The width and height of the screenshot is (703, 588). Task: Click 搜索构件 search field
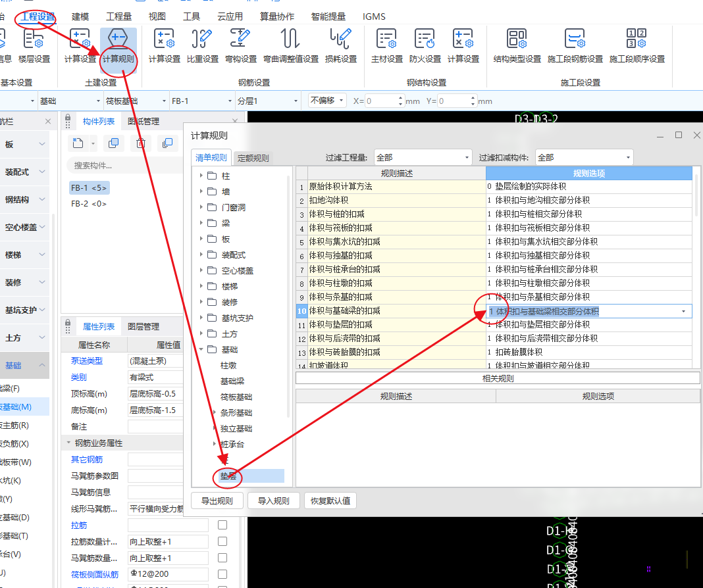123,166
